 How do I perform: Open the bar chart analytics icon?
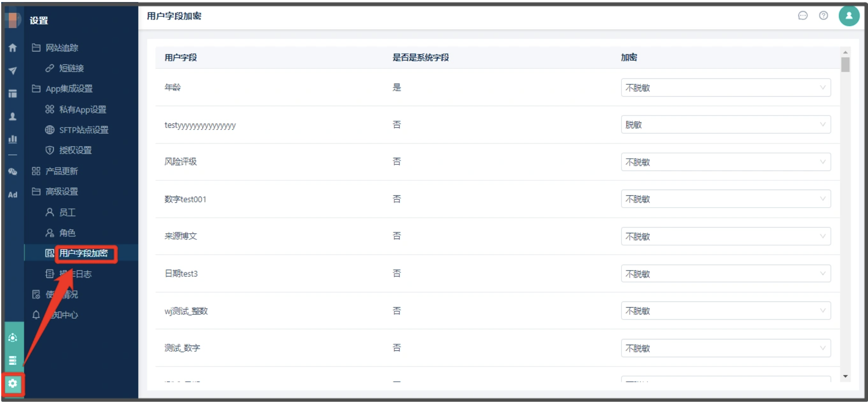point(13,139)
